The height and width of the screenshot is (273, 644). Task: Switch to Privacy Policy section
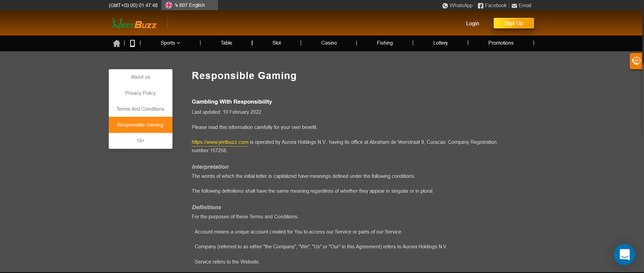[x=140, y=93]
